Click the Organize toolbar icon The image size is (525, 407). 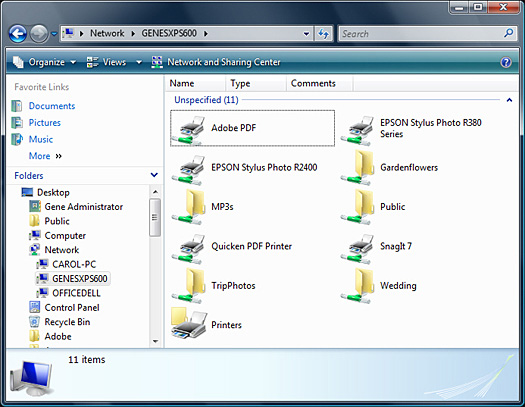[18, 62]
